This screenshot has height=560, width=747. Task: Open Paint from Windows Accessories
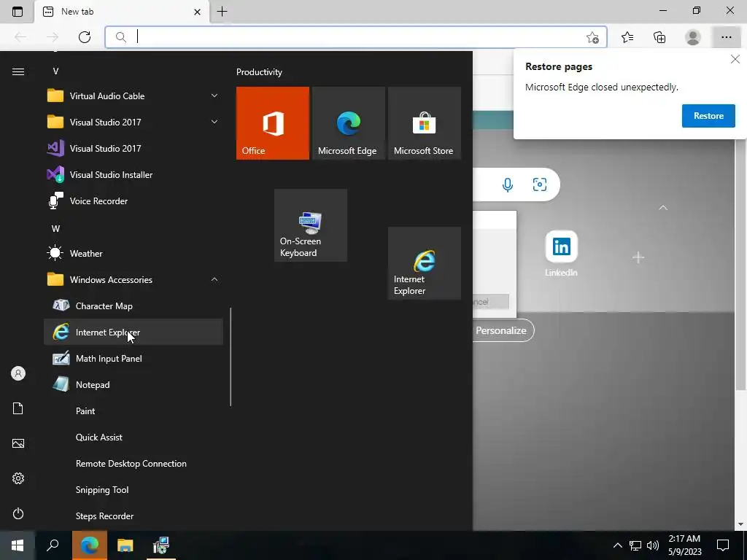(x=133, y=411)
